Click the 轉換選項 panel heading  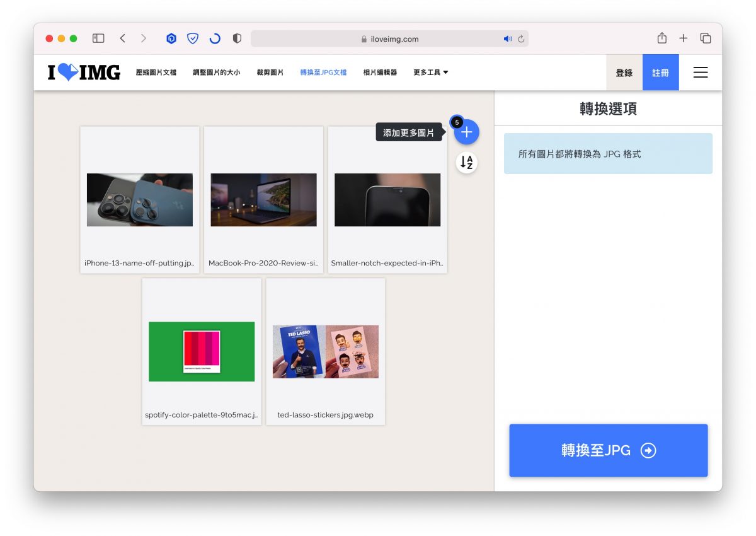pos(608,108)
